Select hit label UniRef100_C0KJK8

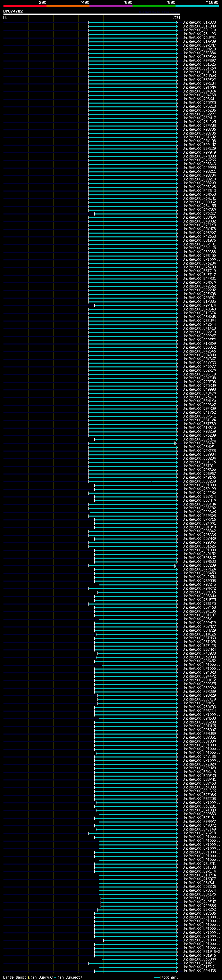[x=199, y=248]
